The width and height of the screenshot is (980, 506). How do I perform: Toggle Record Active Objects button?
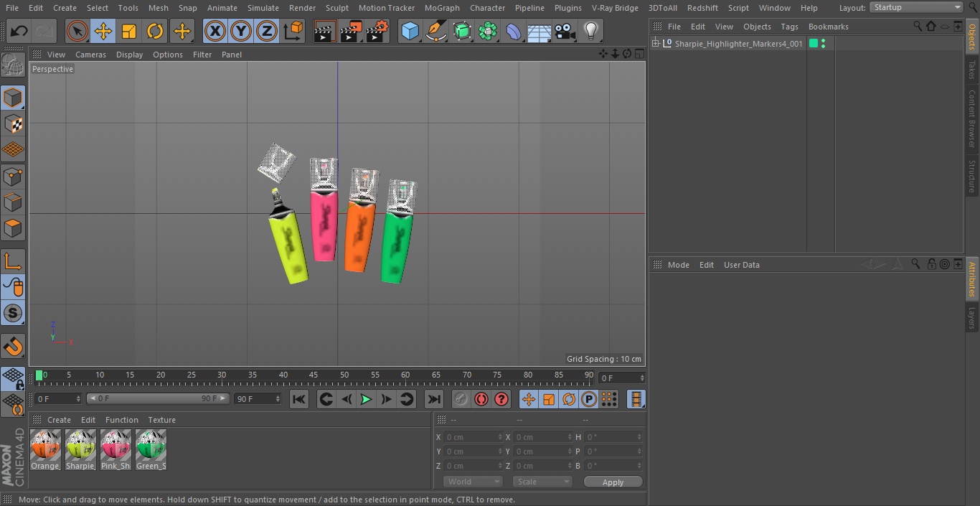point(461,399)
